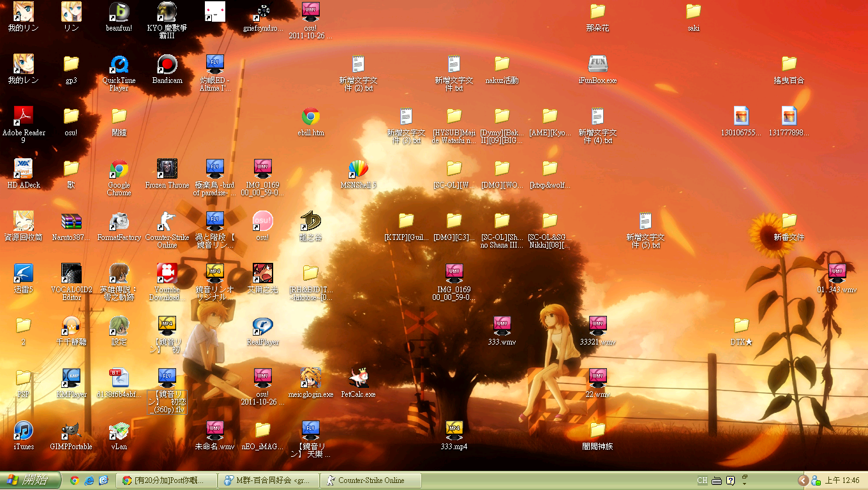868x490 pixels.
Task: Open the saki folder
Action: pyautogui.click(x=693, y=11)
